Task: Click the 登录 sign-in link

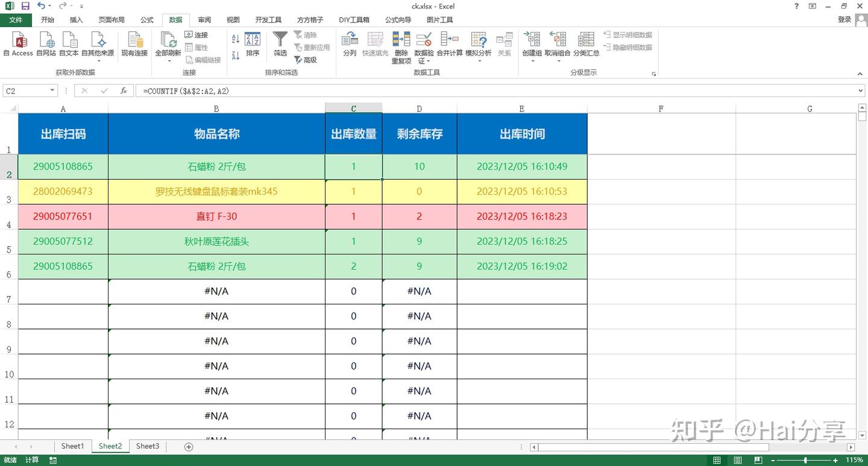Action: pyautogui.click(x=844, y=19)
